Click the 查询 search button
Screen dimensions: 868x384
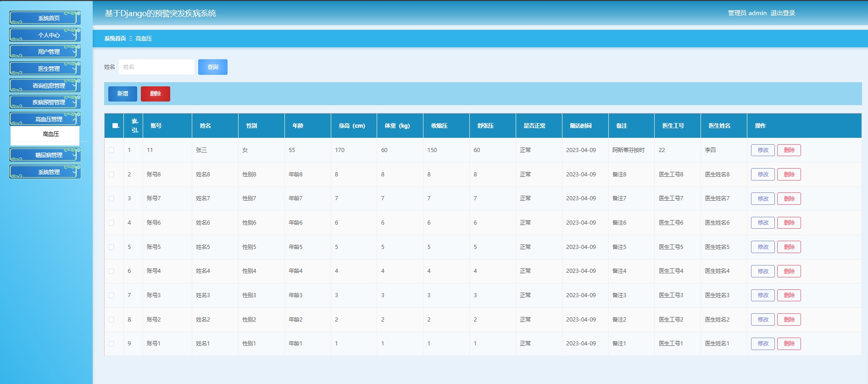[x=213, y=67]
